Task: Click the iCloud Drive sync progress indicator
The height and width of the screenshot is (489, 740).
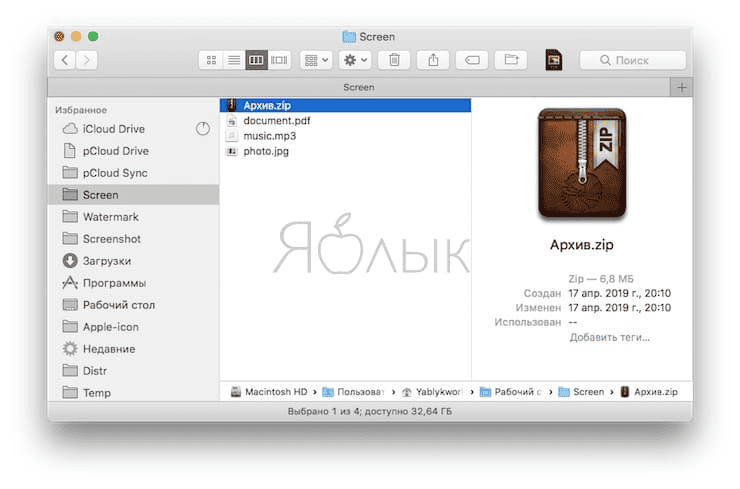Action: (x=203, y=128)
